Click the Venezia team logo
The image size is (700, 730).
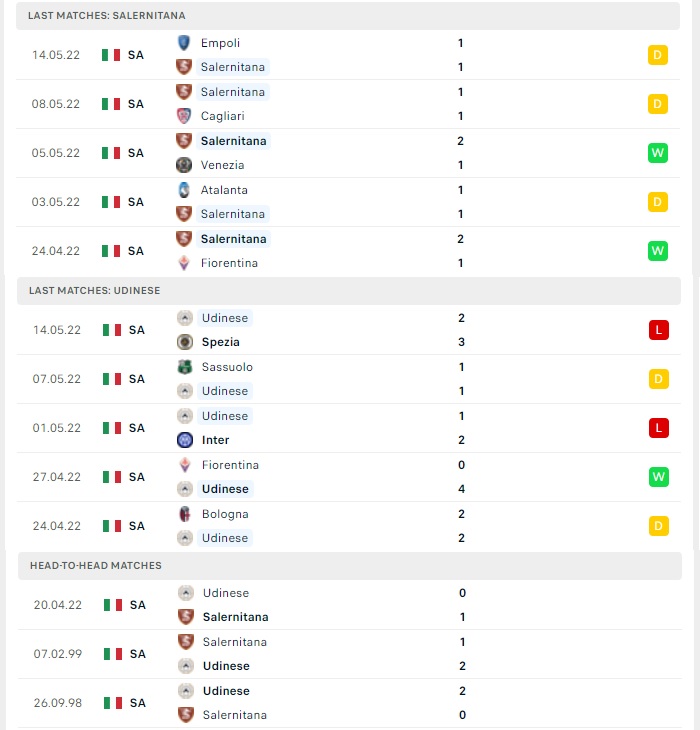[x=184, y=165]
